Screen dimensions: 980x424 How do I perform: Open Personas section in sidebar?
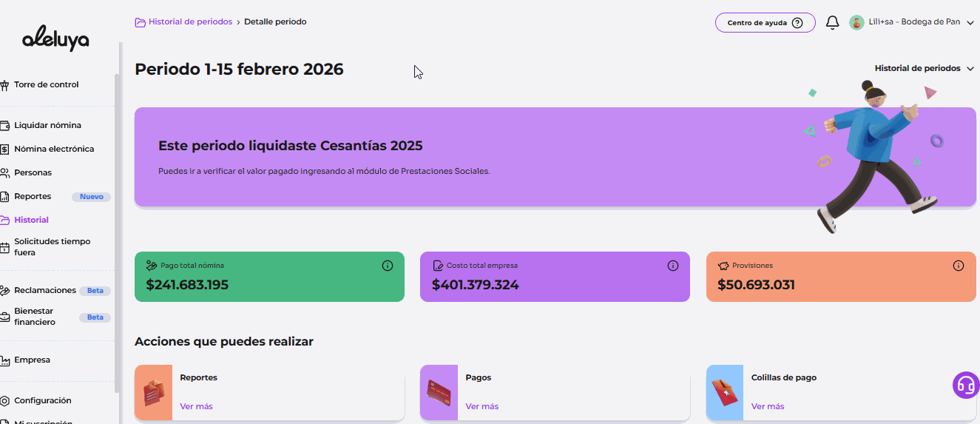click(33, 172)
